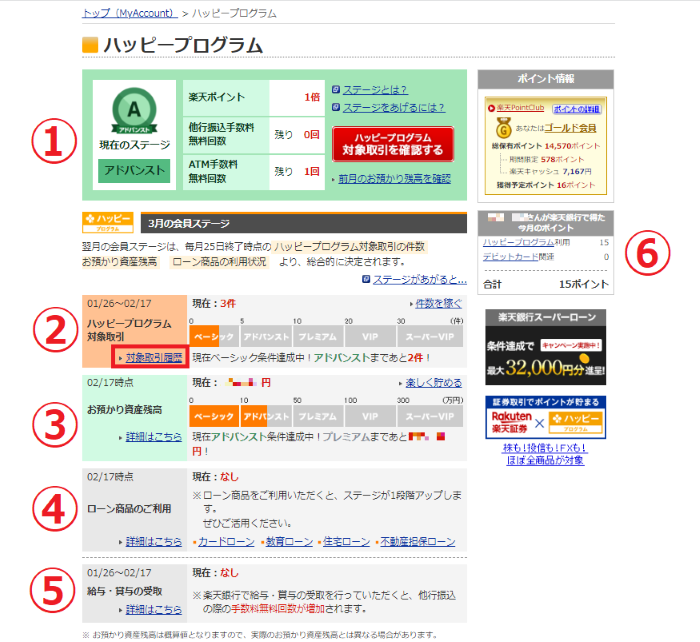
Task: Click the transaction-count progress bar ベーシック segment
Action: 214,337
